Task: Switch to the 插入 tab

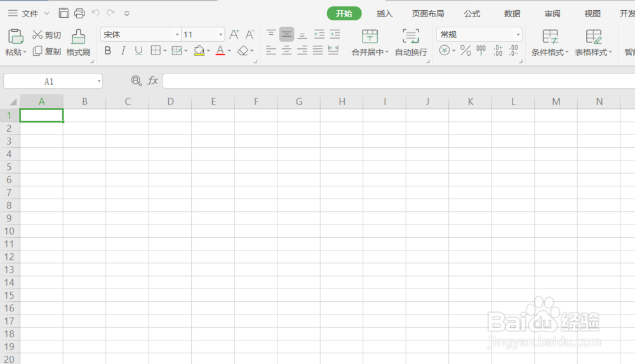Action: pos(384,14)
